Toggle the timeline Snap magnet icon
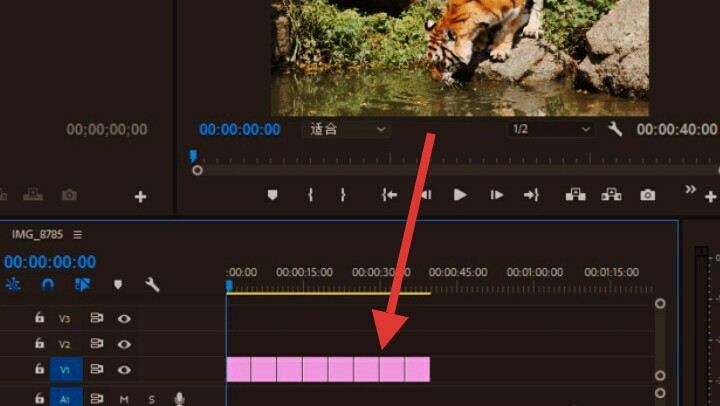 [x=48, y=285]
